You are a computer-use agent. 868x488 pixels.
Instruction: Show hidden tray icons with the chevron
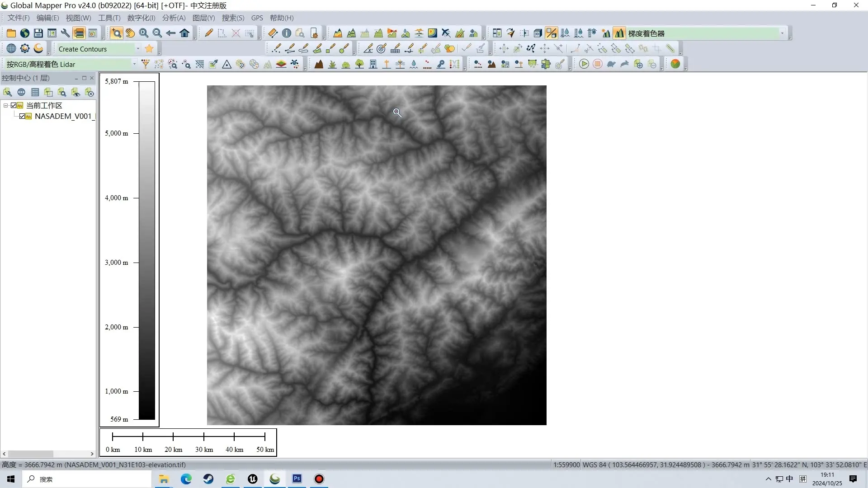pos(768,479)
